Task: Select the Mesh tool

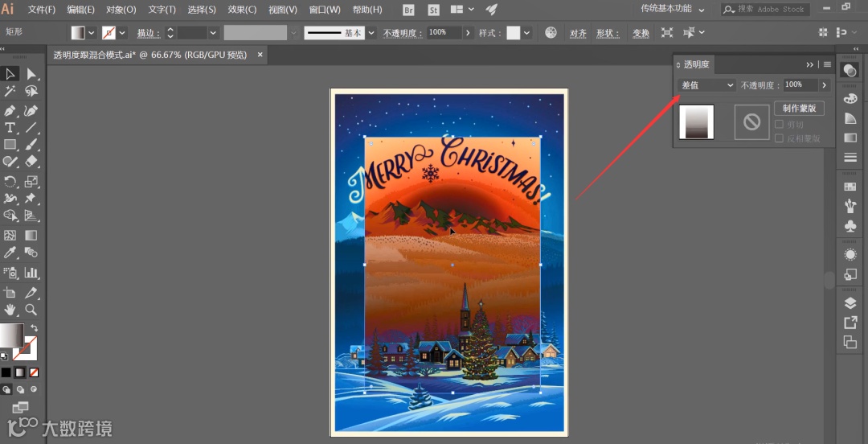Action: coord(10,235)
